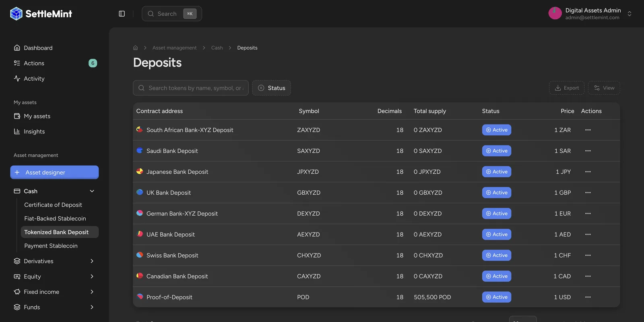Click the Search tokens input field
The width and height of the screenshot is (644, 322).
(191, 88)
